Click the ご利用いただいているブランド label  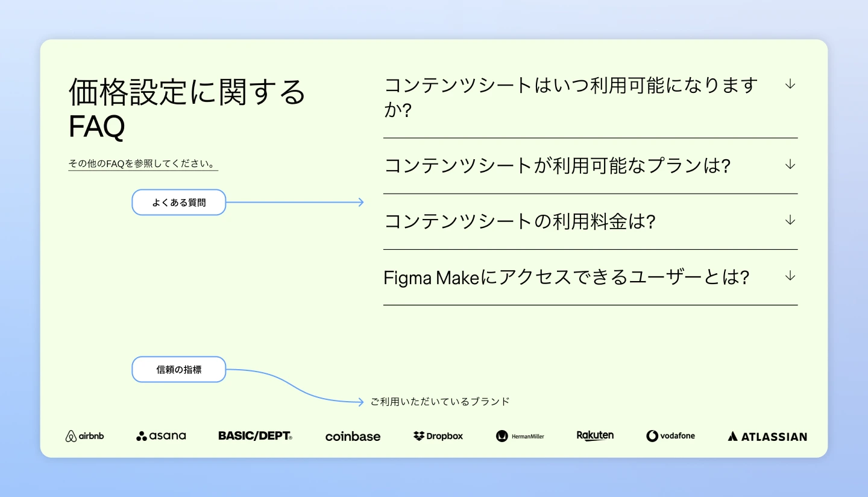[x=440, y=400]
